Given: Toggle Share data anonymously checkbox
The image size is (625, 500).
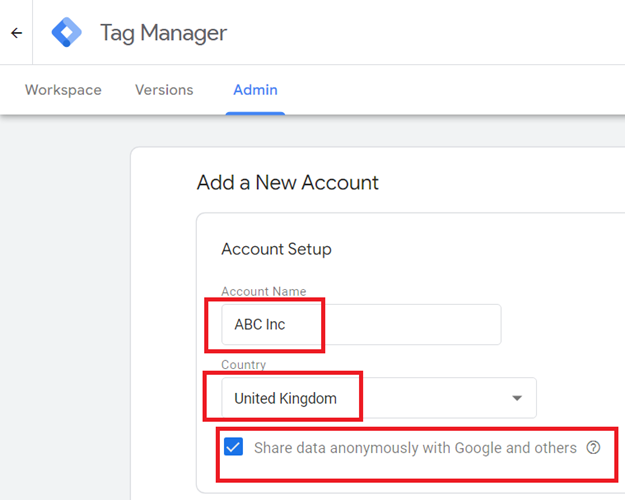Looking at the screenshot, I should (x=233, y=447).
